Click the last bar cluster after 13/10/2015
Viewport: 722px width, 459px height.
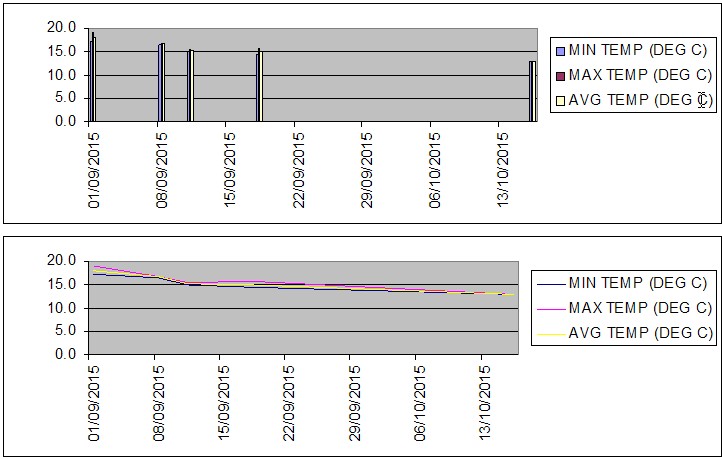(x=533, y=91)
